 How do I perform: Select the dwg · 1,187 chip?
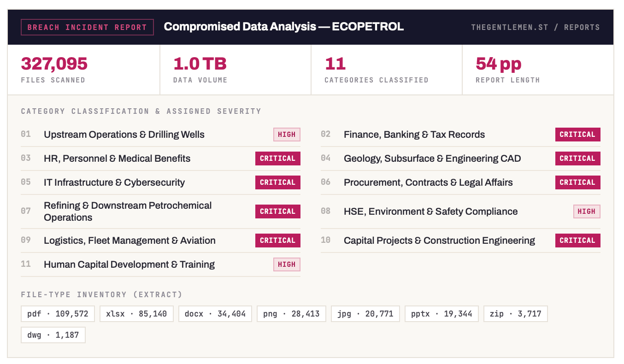53,335
